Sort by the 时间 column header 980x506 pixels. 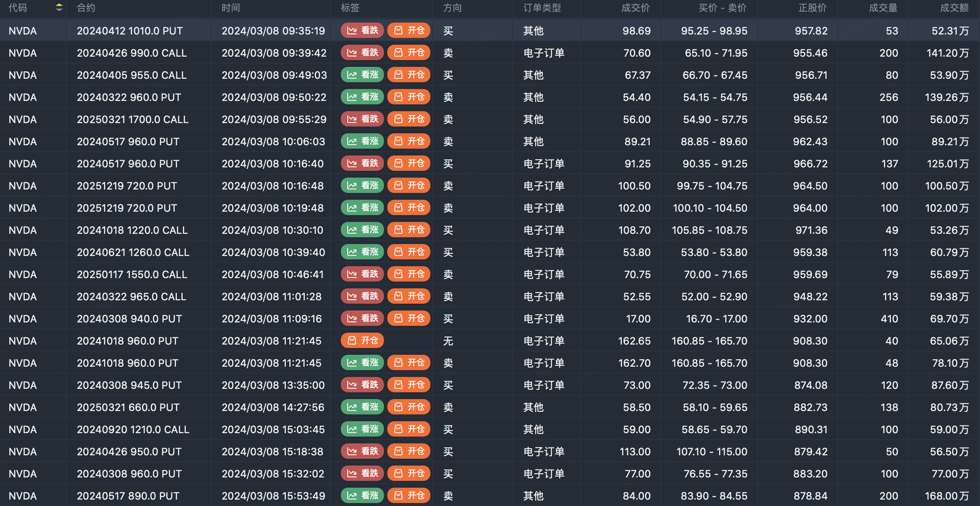(x=231, y=8)
